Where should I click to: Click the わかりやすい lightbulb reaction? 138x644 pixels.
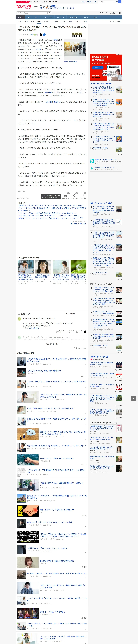click(x=74, y=196)
